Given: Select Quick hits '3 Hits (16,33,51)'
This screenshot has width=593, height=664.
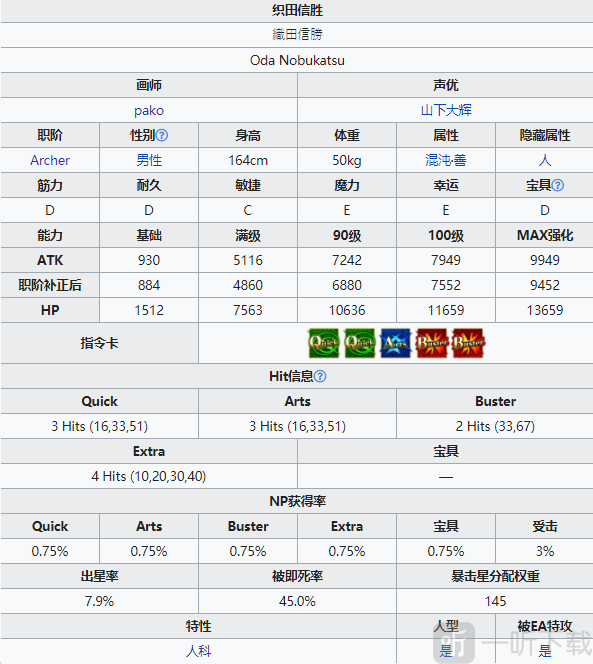Looking at the screenshot, I should (100, 426).
